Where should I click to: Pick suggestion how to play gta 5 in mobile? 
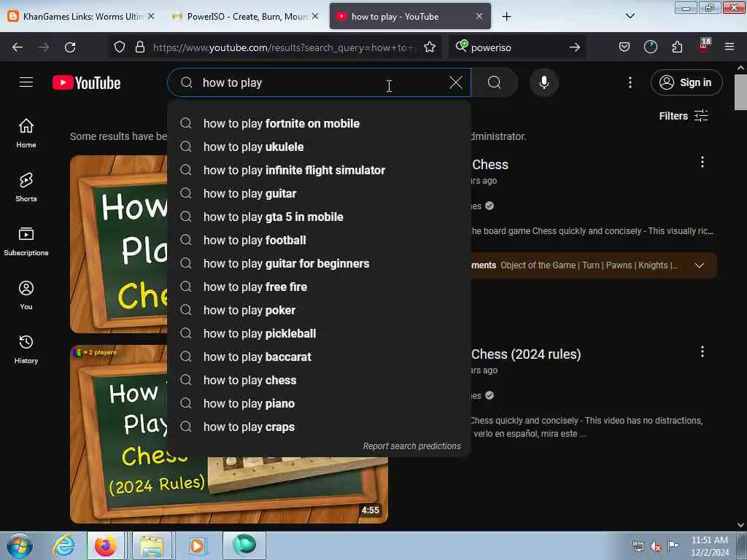(320, 217)
